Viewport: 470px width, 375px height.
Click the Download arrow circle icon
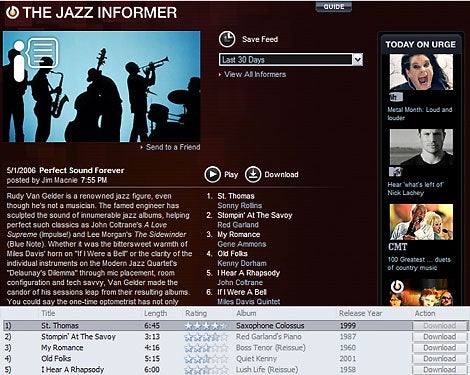[x=253, y=174]
